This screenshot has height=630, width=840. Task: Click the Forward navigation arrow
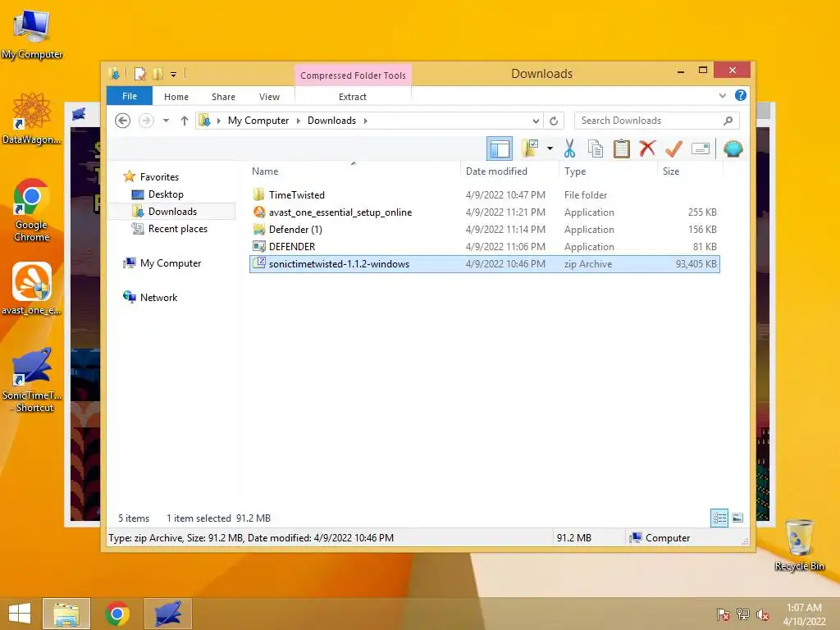click(146, 121)
